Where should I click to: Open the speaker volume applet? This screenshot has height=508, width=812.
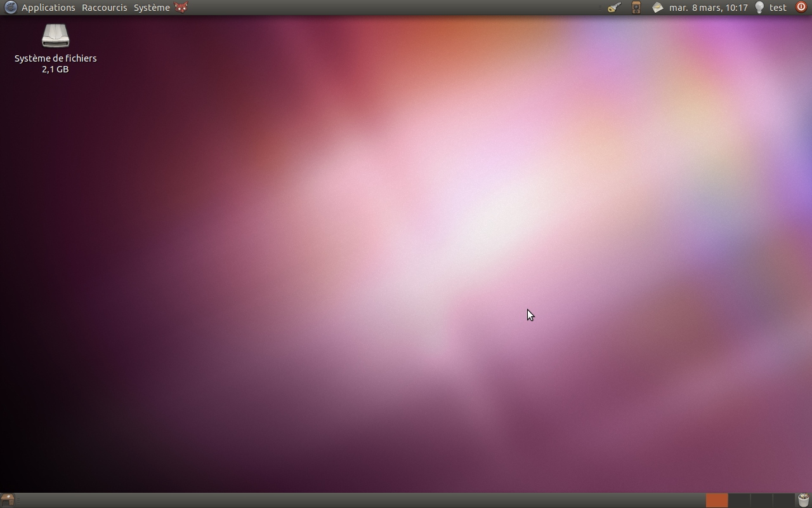pyautogui.click(x=636, y=8)
